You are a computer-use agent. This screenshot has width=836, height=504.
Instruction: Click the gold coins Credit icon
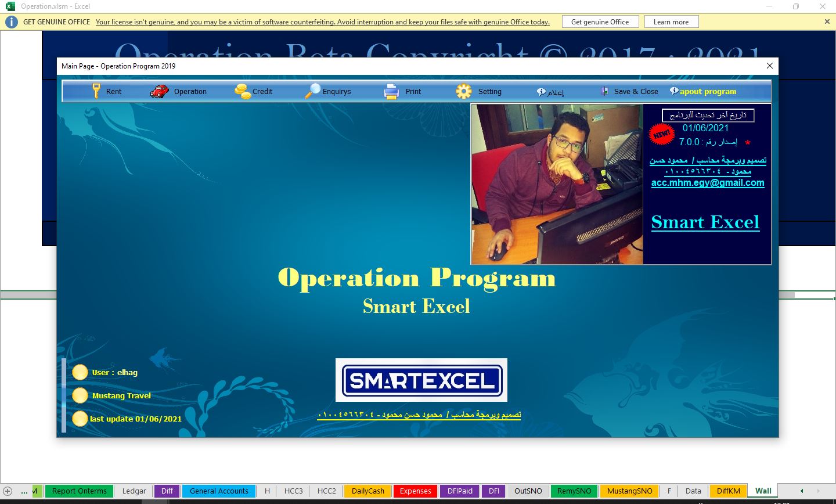242,91
